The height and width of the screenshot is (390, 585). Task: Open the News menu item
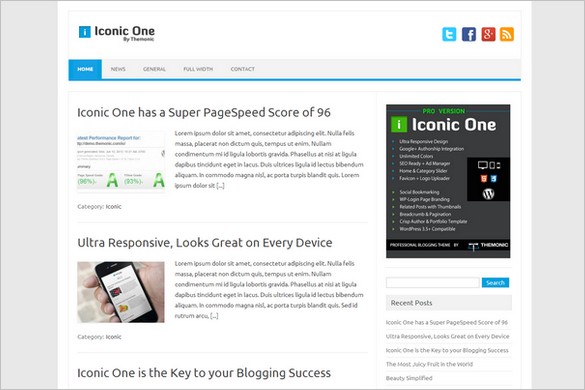(x=118, y=69)
